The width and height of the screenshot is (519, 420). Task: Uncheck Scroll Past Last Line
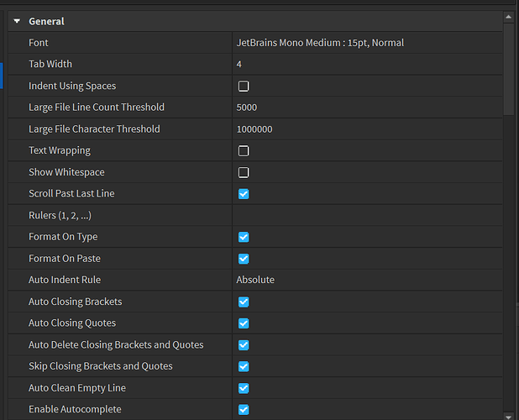244,194
